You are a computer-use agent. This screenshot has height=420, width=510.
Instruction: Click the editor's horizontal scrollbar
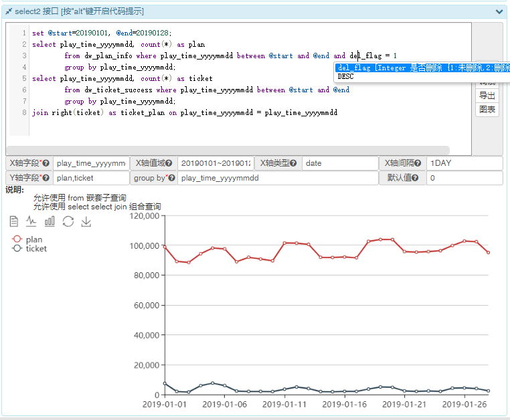click(228, 150)
